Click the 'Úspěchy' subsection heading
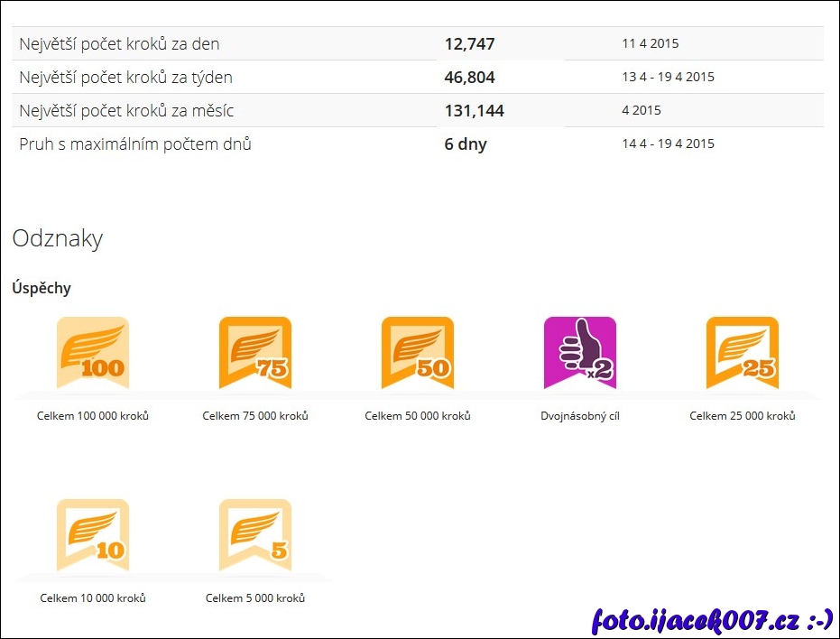Viewport: 840px width, 639px height. (x=42, y=289)
